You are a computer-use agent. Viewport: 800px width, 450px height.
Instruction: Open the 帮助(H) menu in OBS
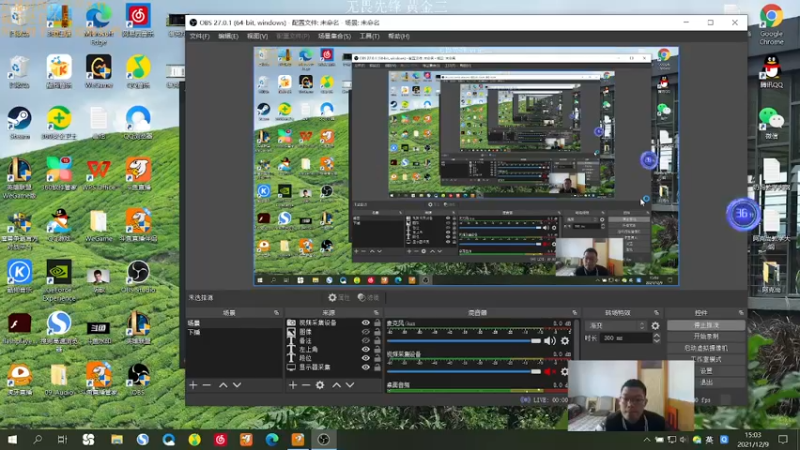click(x=399, y=36)
